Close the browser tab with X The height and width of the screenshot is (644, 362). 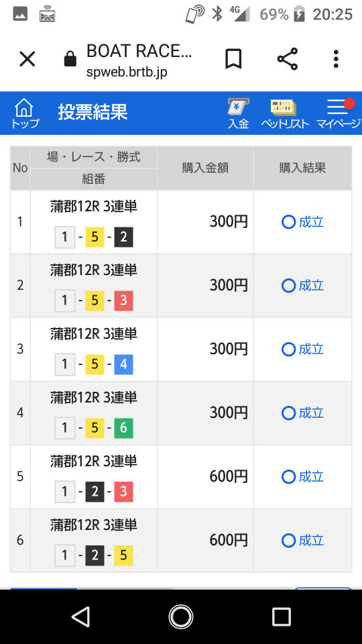[27, 60]
